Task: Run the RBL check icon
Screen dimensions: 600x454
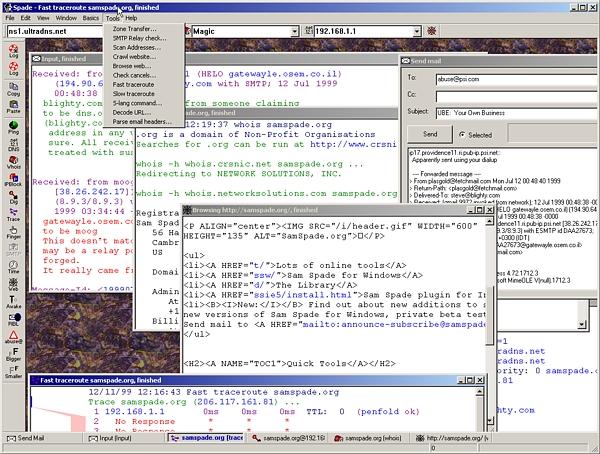Action: tap(13, 320)
